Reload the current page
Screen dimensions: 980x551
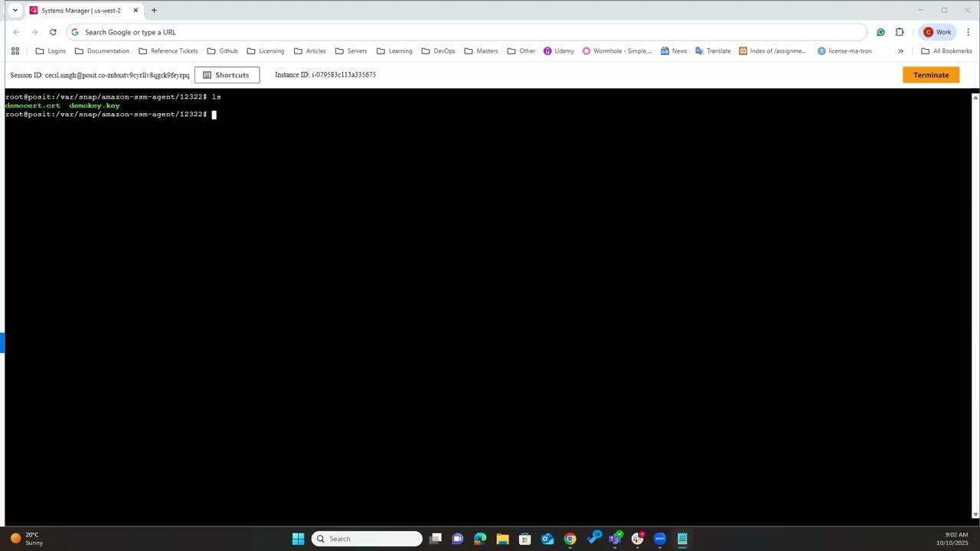coord(53,32)
